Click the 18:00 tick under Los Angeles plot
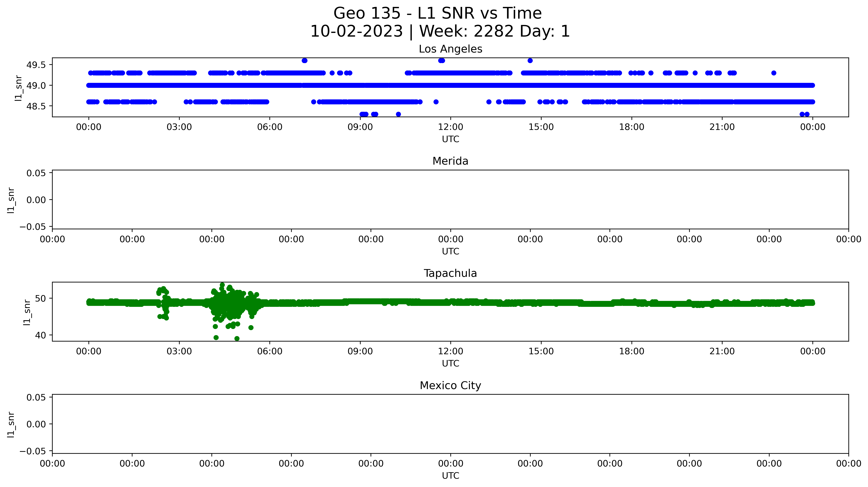Screen dimensions: 868x487 point(631,127)
